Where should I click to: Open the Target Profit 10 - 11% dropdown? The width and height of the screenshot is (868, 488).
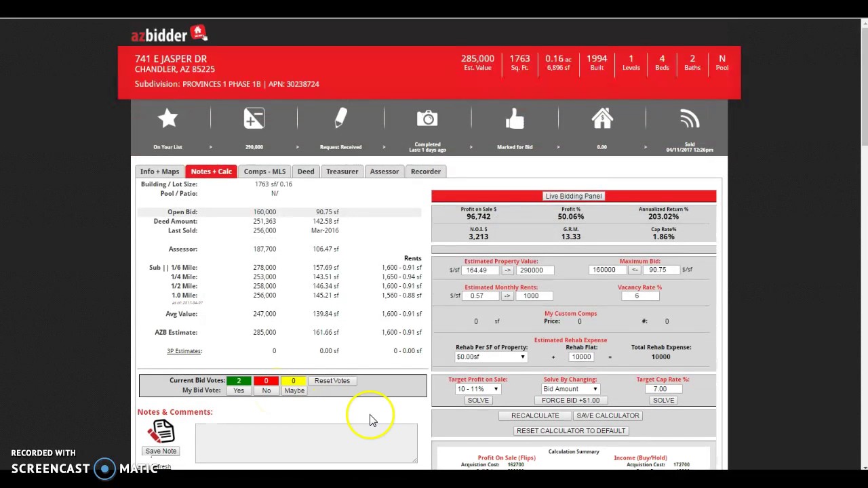tap(478, 389)
